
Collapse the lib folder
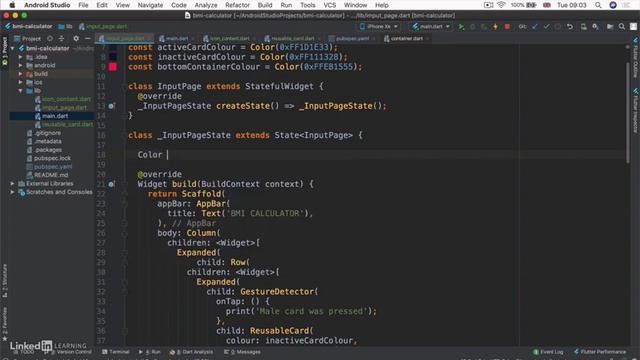click(x=20, y=91)
